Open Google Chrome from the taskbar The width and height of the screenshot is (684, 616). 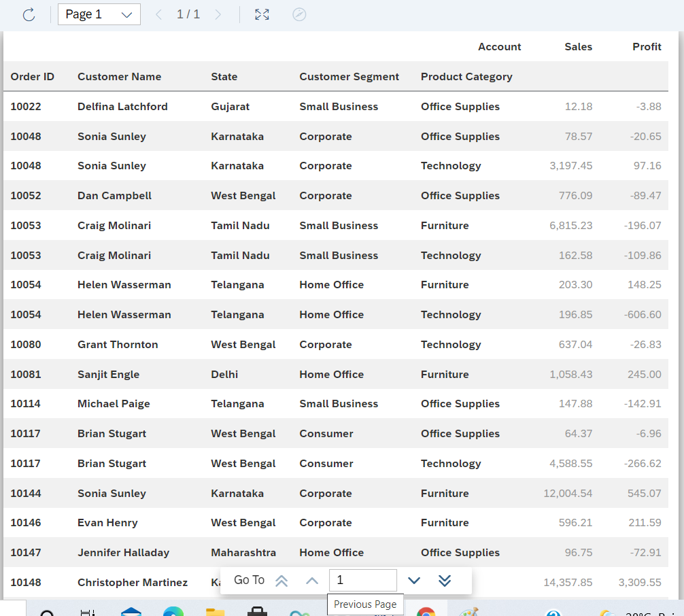(x=426, y=611)
